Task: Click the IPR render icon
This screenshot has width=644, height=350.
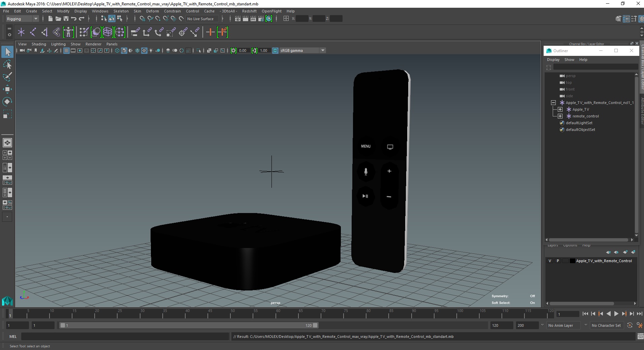Action: point(253,19)
